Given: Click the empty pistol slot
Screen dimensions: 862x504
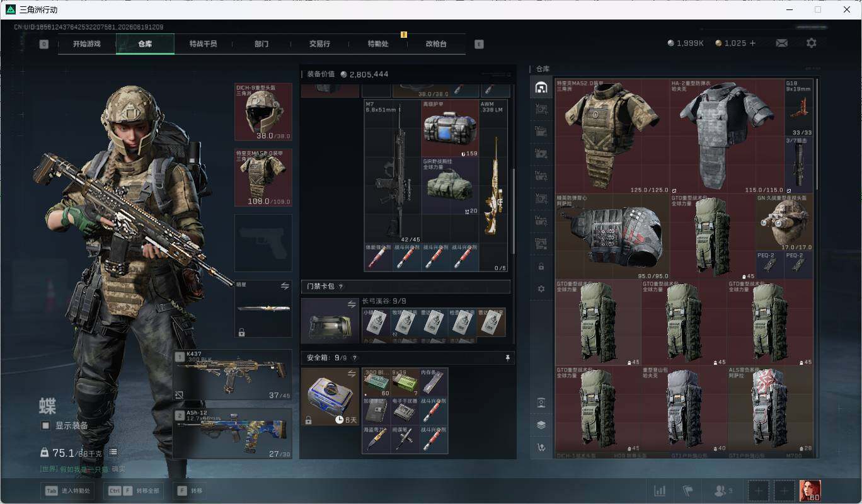Looking at the screenshot, I should [x=263, y=243].
